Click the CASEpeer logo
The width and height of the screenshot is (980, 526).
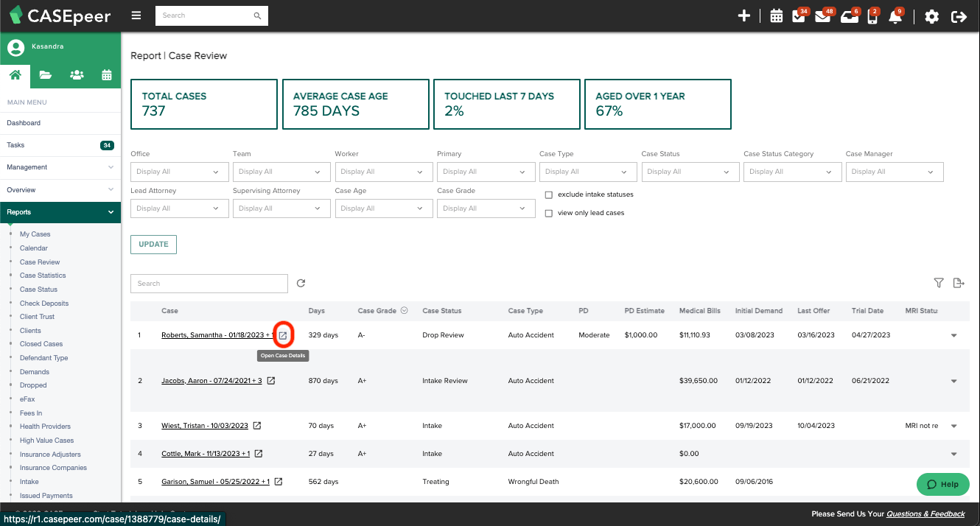[60, 15]
